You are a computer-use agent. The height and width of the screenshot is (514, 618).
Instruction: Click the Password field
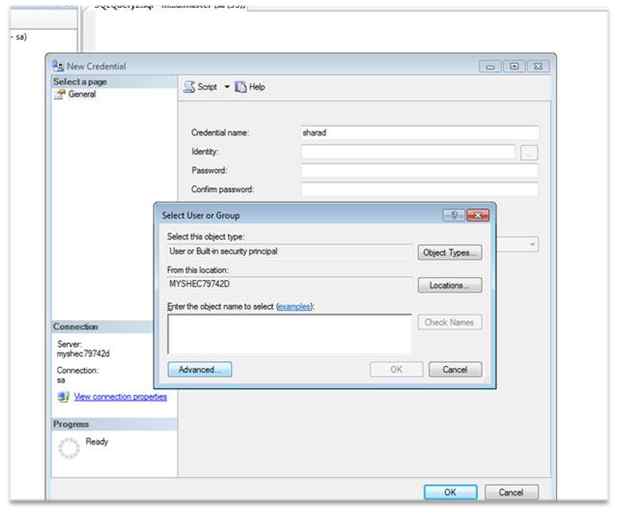[419, 171]
